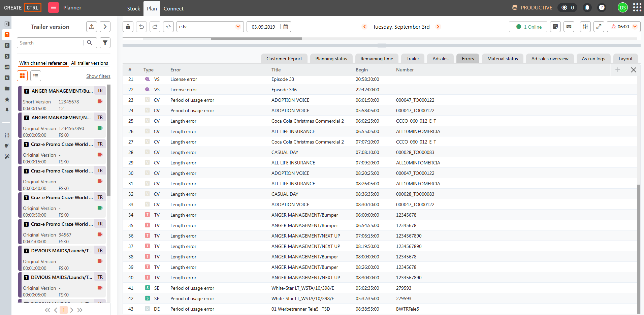Click the CREATE button

coord(13,7)
